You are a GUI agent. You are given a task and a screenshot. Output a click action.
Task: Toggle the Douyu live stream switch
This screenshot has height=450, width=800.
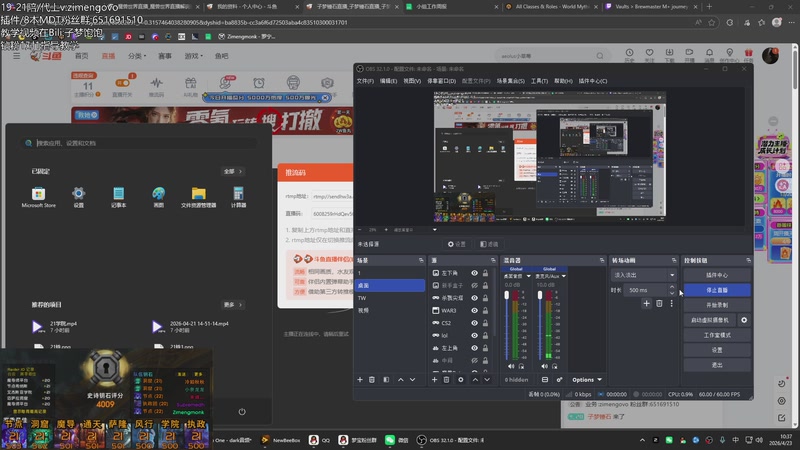(122, 83)
